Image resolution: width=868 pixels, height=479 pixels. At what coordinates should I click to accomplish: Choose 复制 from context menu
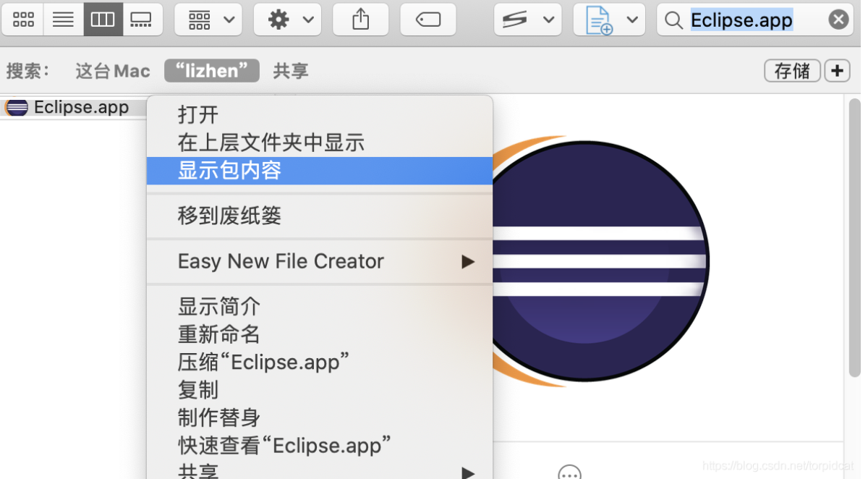point(320,390)
